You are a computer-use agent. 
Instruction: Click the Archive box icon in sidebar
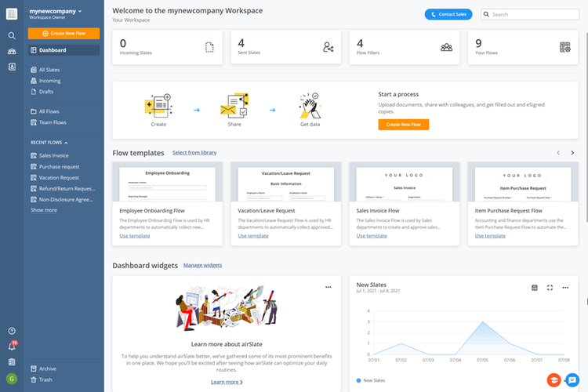34,368
